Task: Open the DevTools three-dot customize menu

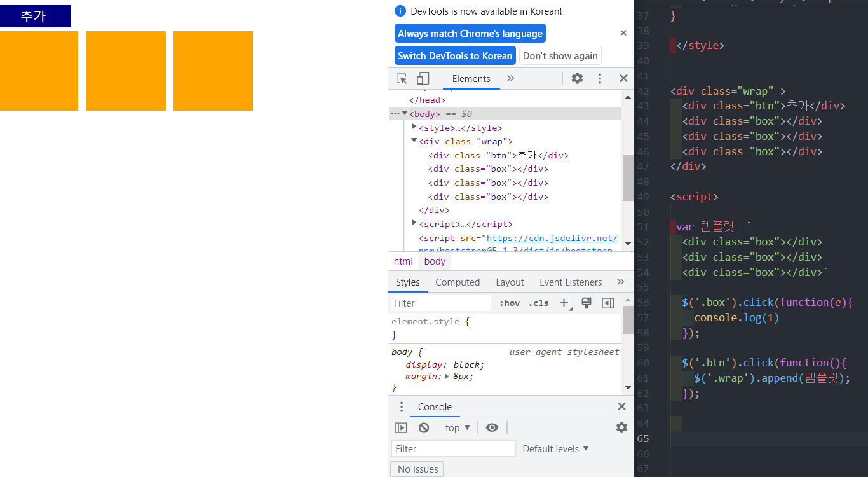Action: [599, 78]
